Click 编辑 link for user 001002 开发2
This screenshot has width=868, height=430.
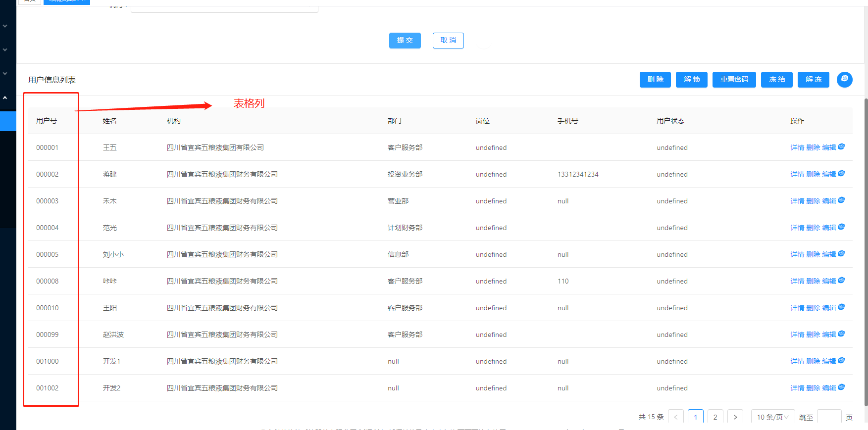pyautogui.click(x=829, y=388)
